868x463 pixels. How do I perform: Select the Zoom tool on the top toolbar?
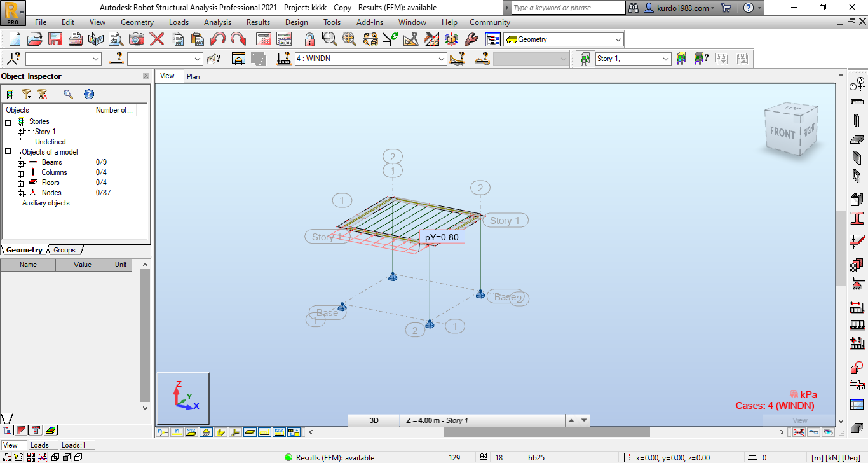(329, 39)
